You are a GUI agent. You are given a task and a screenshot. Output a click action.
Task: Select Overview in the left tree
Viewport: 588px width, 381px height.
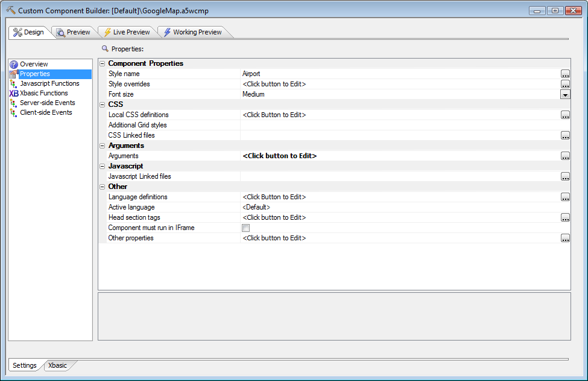(34, 64)
